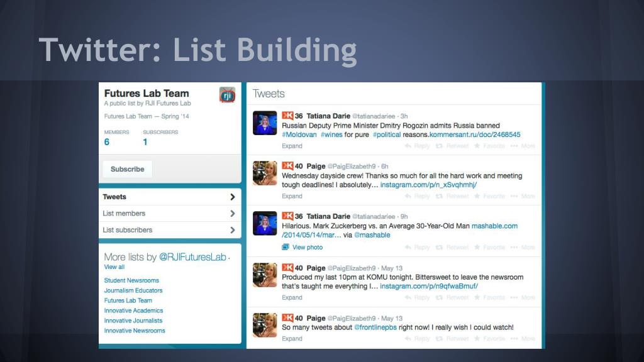Reply to the KOMU tweet
This screenshot has height=362, width=644.
tap(418, 297)
